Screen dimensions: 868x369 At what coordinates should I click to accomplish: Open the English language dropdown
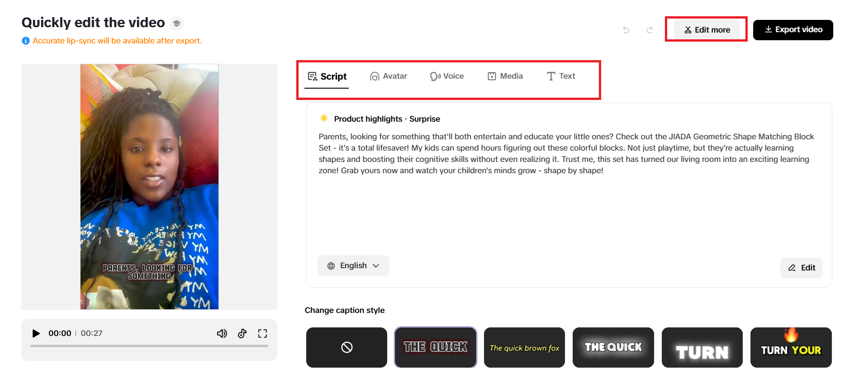coord(353,265)
